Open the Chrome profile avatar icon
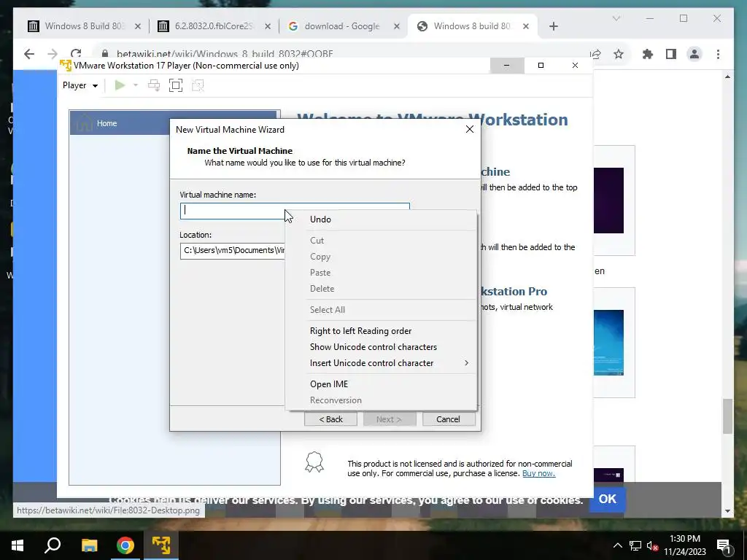The height and width of the screenshot is (560, 747). click(x=694, y=54)
